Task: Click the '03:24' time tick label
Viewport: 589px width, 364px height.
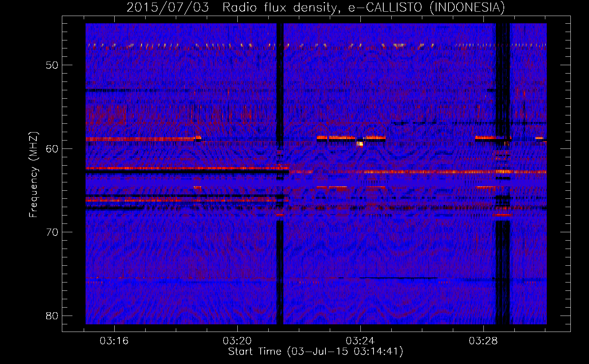Action: click(360, 341)
